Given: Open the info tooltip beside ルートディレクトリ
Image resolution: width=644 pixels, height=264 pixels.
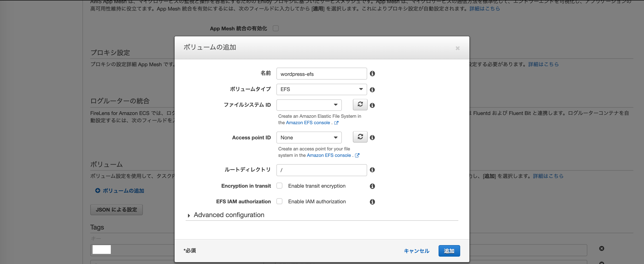Looking at the screenshot, I should click(372, 170).
